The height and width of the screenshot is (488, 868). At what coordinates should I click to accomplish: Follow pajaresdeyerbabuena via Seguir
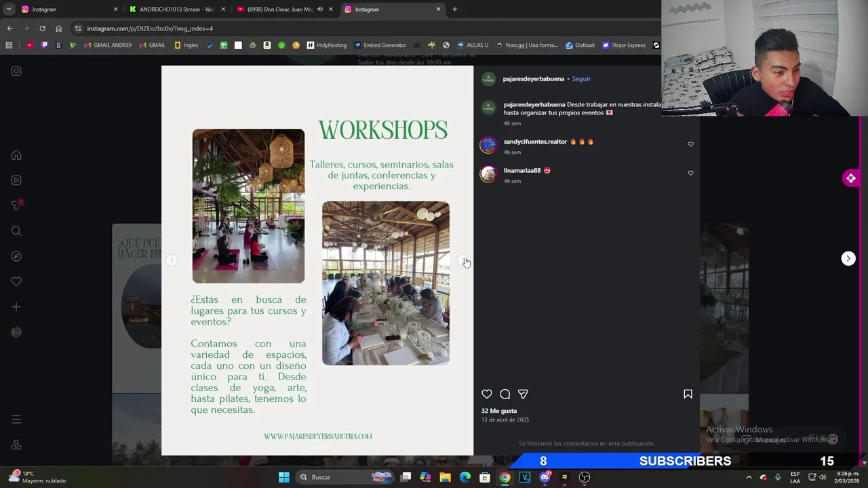pos(581,79)
